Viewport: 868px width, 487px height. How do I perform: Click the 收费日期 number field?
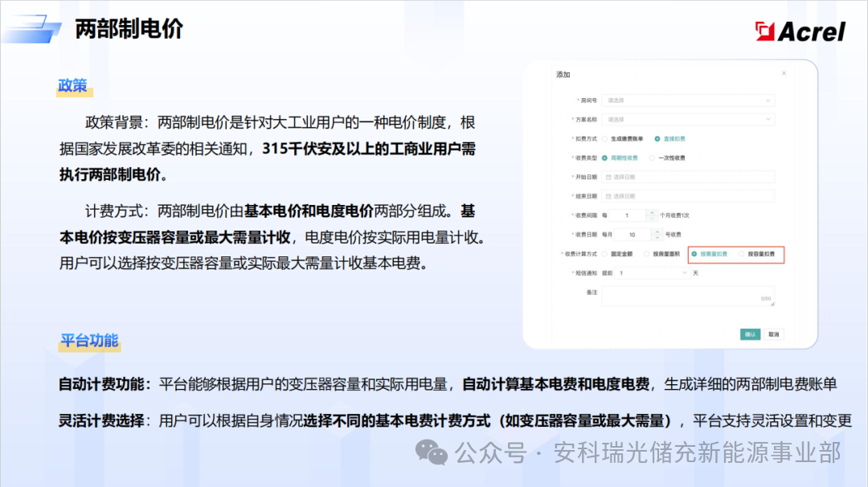pyautogui.click(x=633, y=235)
